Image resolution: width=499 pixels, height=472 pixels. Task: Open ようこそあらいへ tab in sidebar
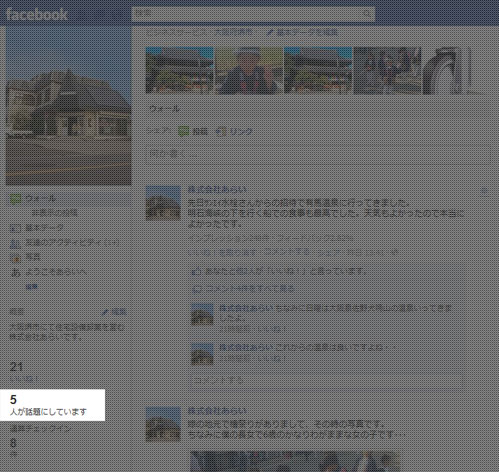click(56, 272)
